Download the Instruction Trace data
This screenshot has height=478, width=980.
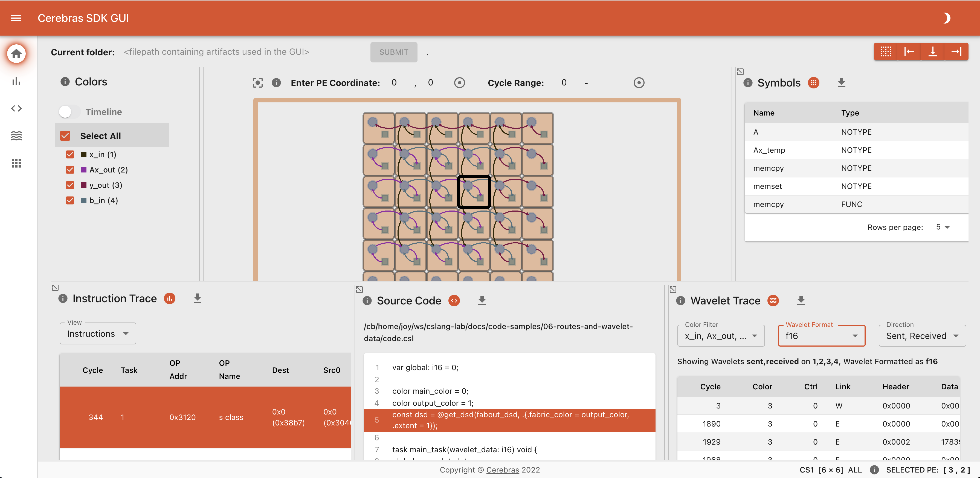tap(198, 298)
